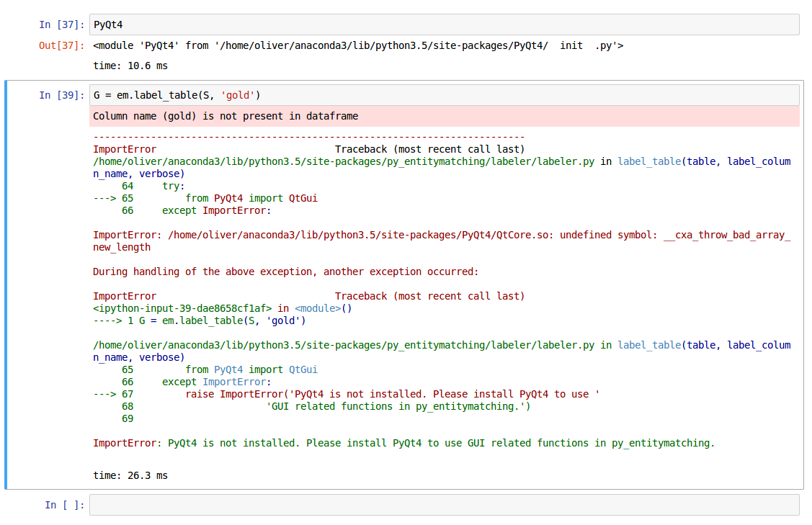Click the 'time: 10.6 ms' output
Image resolution: width=812 pixels, height=525 pixels.
[x=130, y=66]
